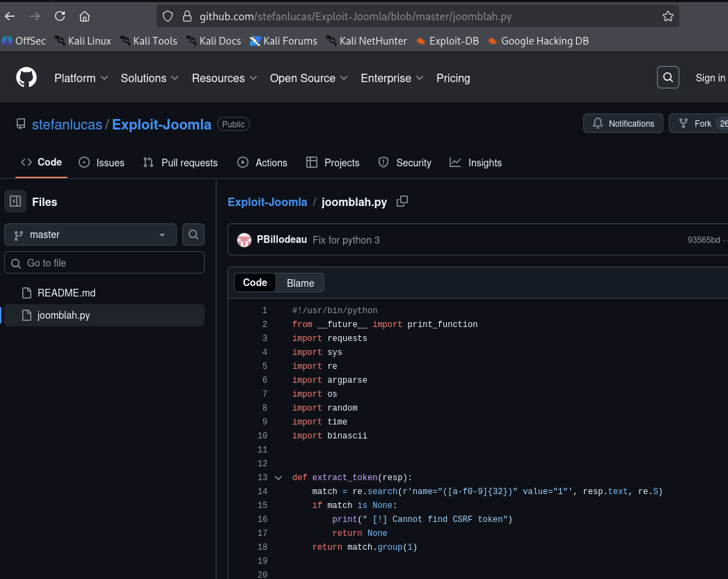The width and height of the screenshot is (728, 579).
Task: Click PBillodeau's avatar
Action: click(244, 239)
